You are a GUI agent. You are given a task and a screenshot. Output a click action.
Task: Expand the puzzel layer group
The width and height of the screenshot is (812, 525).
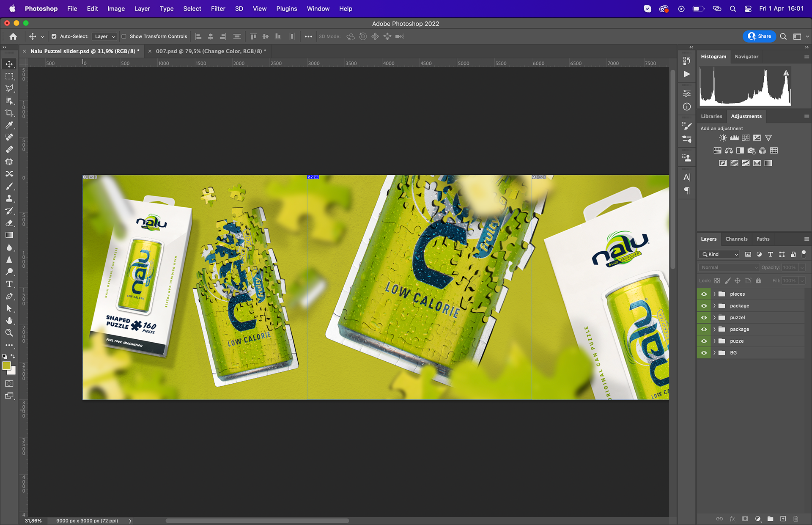click(714, 318)
